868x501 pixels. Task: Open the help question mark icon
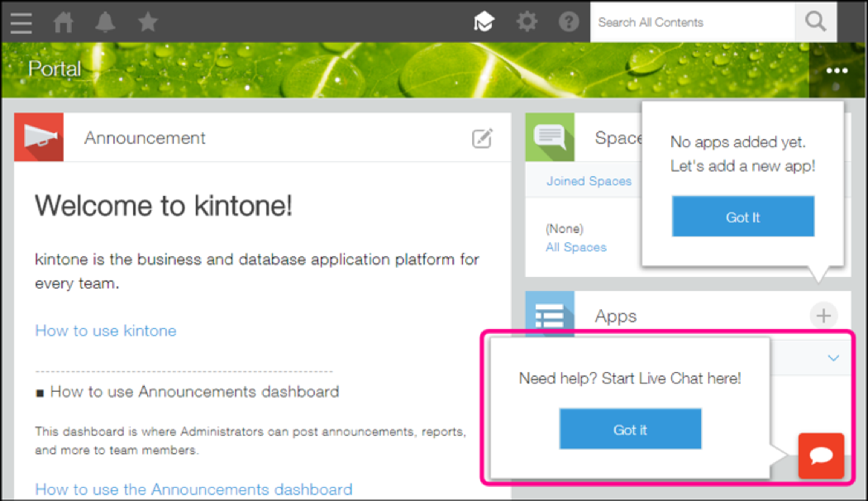pos(569,22)
